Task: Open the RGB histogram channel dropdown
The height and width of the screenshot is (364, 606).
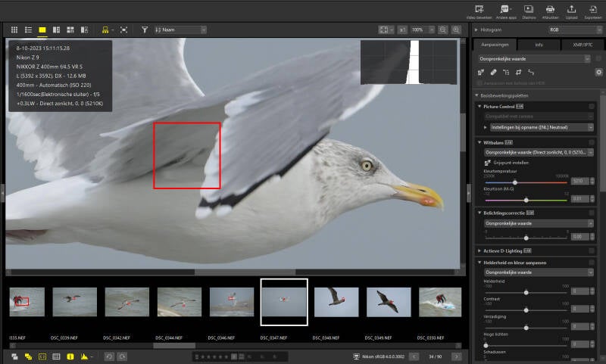Action: [575, 30]
